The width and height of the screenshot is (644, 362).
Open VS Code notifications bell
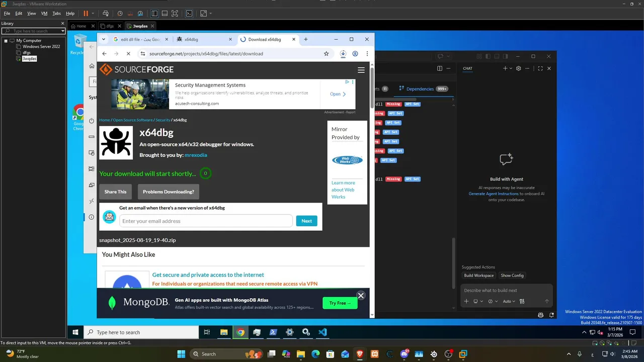[x=552, y=315]
